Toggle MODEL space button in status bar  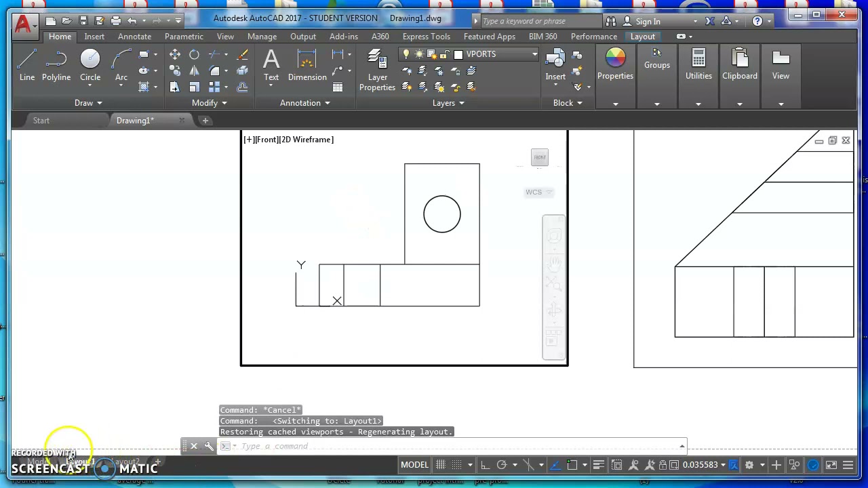[414, 465]
